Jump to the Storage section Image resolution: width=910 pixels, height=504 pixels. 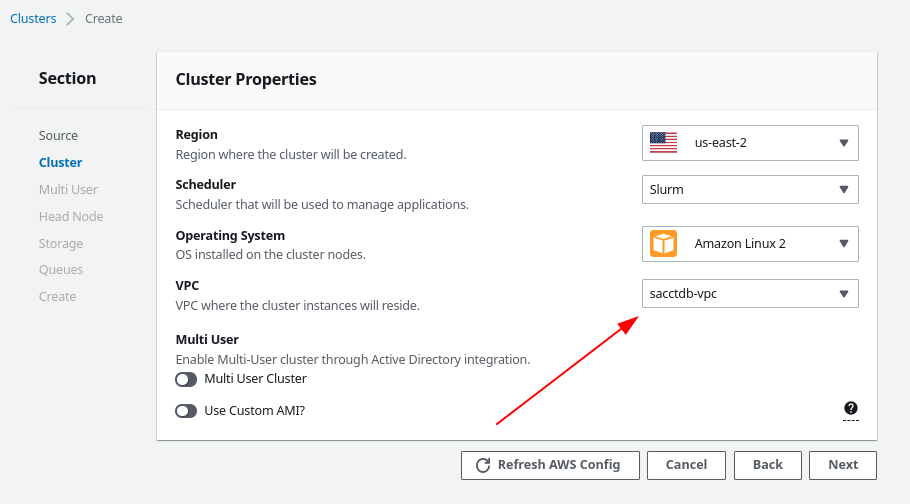(x=61, y=244)
